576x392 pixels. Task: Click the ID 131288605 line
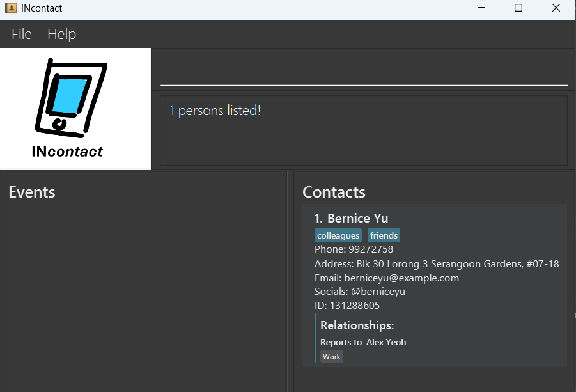[x=346, y=306]
